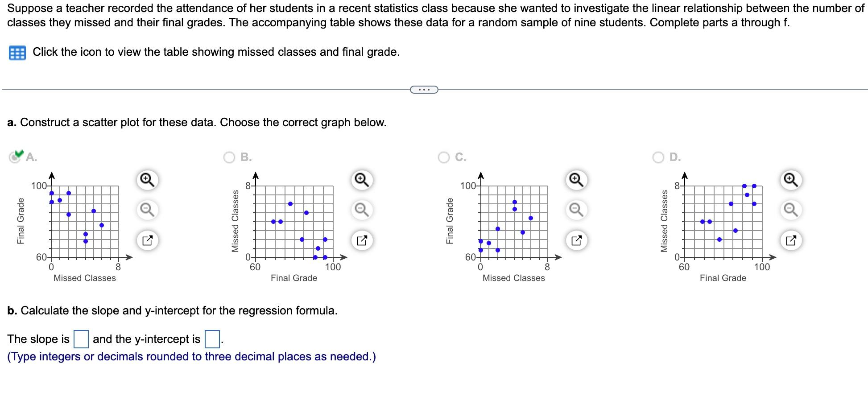The width and height of the screenshot is (868, 413).
Task: Expand the collapsed question content with the ellipsis button
Action: [x=424, y=89]
